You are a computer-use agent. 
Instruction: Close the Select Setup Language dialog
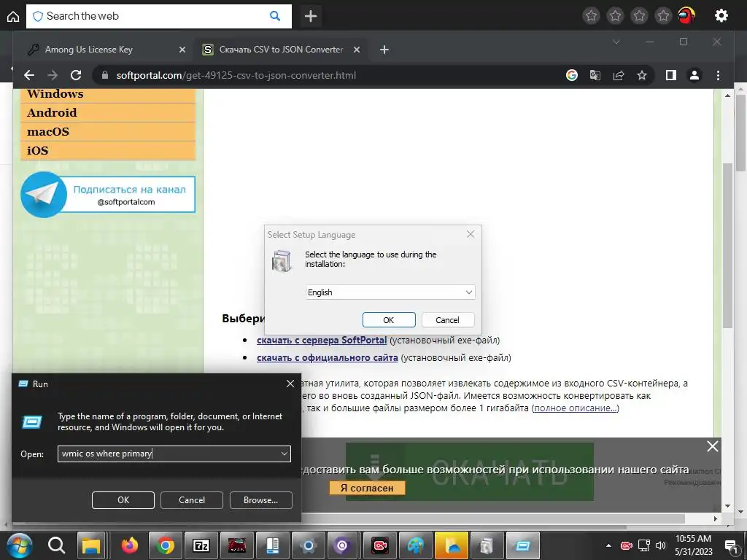pyautogui.click(x=471, y=234)
